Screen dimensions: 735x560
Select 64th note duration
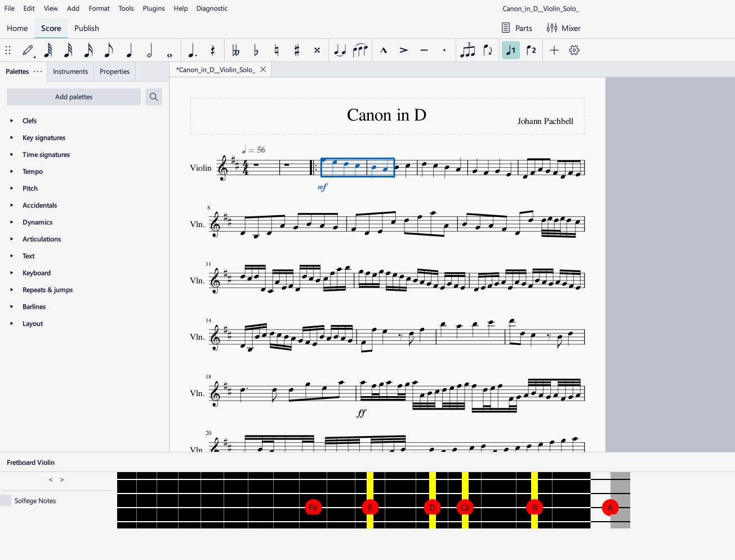48,50
